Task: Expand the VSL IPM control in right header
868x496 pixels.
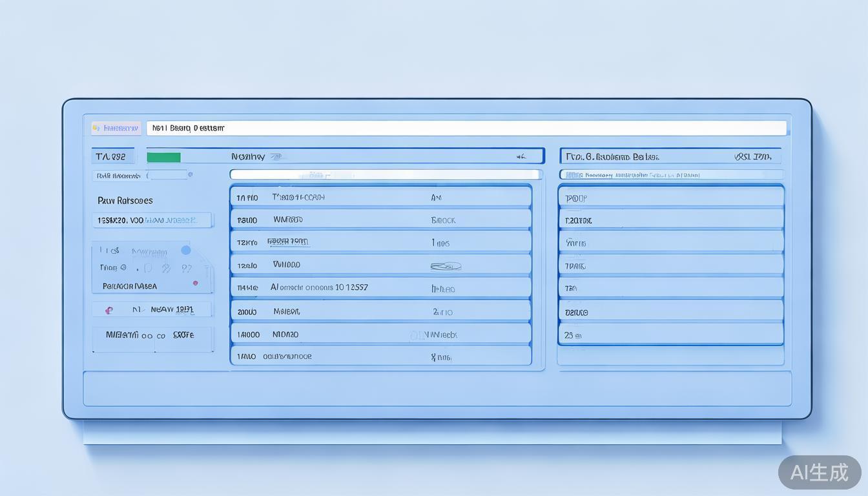Action: pos(752,156)
